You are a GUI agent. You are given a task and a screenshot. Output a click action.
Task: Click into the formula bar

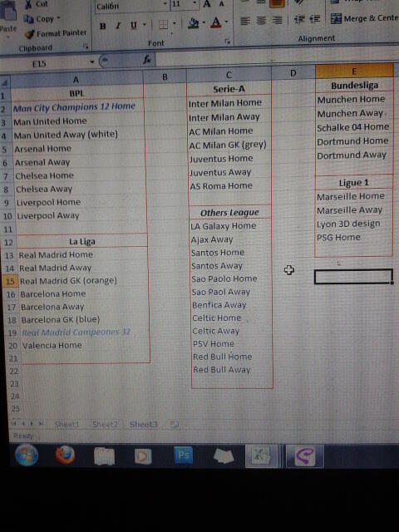click(x=277, y=57)
